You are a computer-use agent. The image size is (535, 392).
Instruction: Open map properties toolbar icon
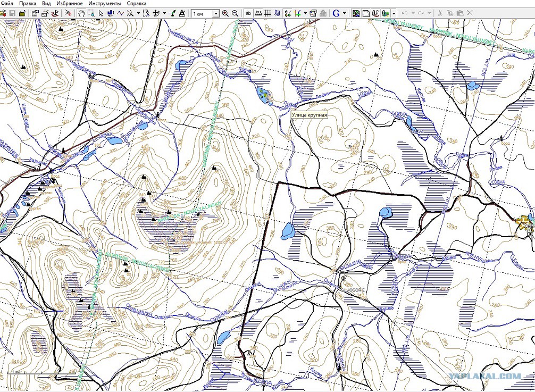click(x=35, y=13)
